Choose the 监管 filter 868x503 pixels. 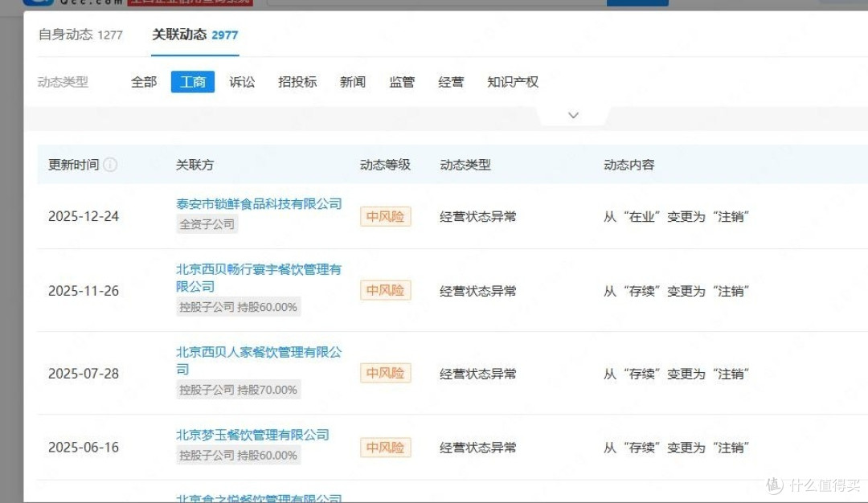(x=402, y=82)
